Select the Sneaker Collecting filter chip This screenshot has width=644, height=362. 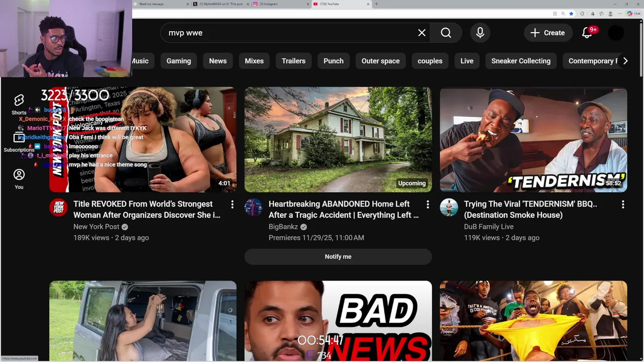pos(521,61)
